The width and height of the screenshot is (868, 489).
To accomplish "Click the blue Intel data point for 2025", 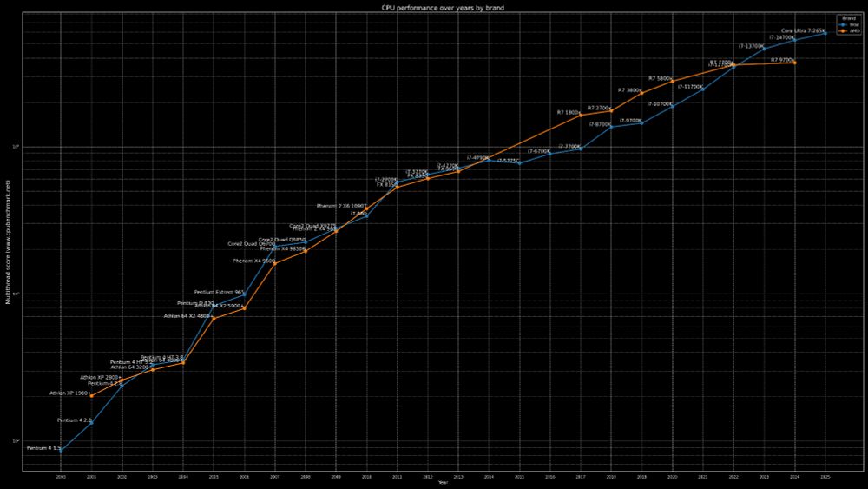I will click(x=825, y=33).
